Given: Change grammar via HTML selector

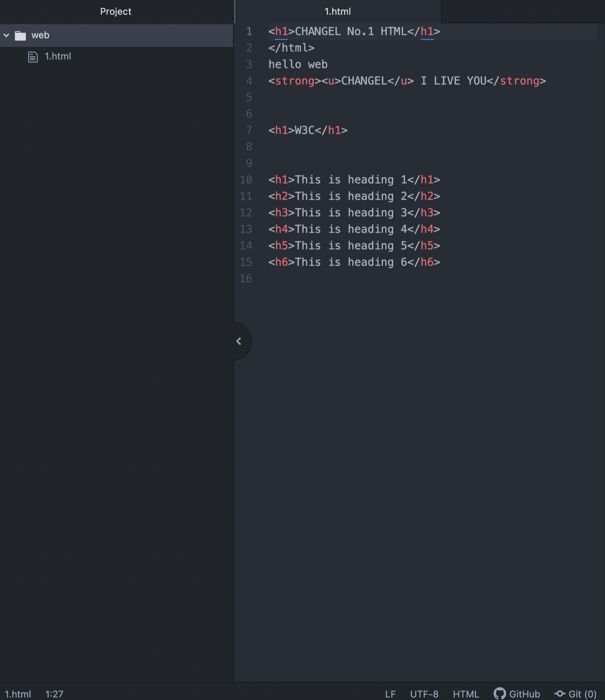Looking at the screenshot, I should click(x=466, y=694).
